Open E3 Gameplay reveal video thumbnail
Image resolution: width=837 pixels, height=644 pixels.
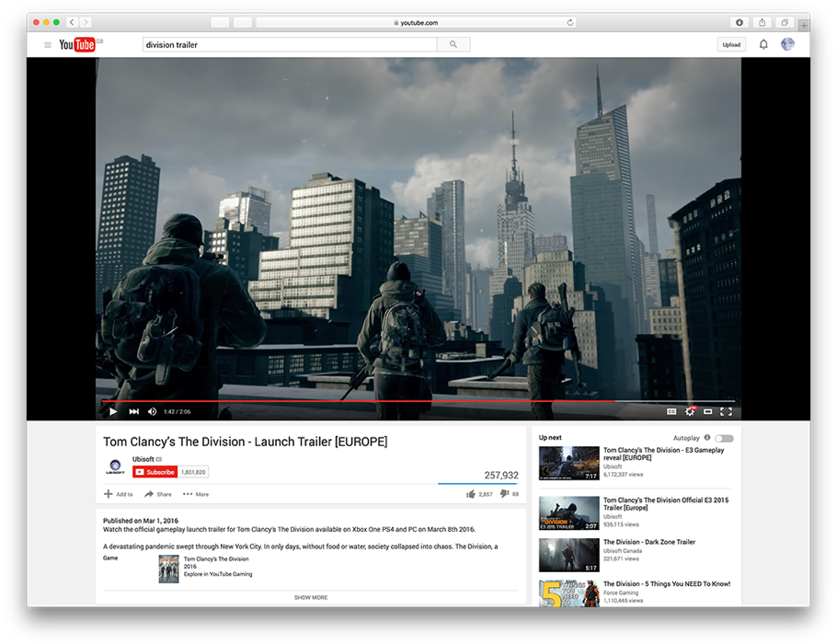click(x=569, y=463)
